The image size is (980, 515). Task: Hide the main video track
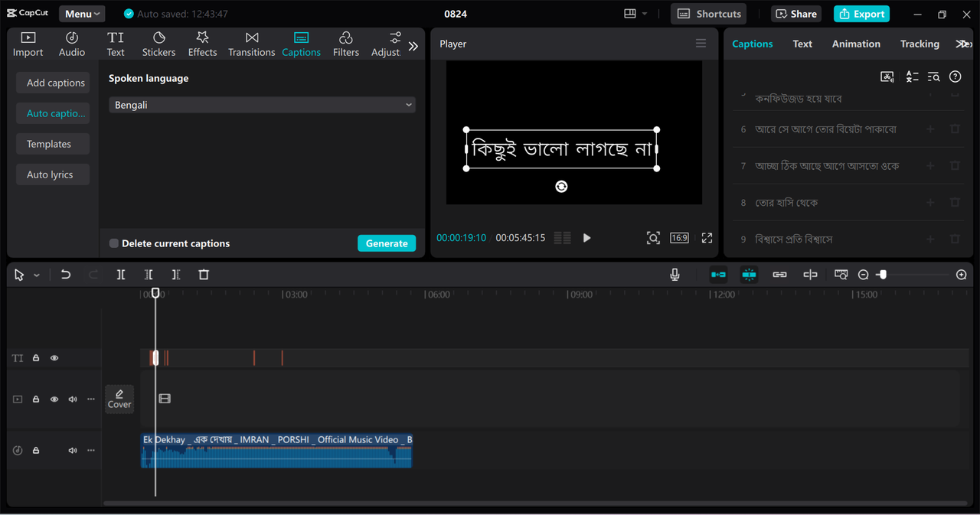coord(54,399)
